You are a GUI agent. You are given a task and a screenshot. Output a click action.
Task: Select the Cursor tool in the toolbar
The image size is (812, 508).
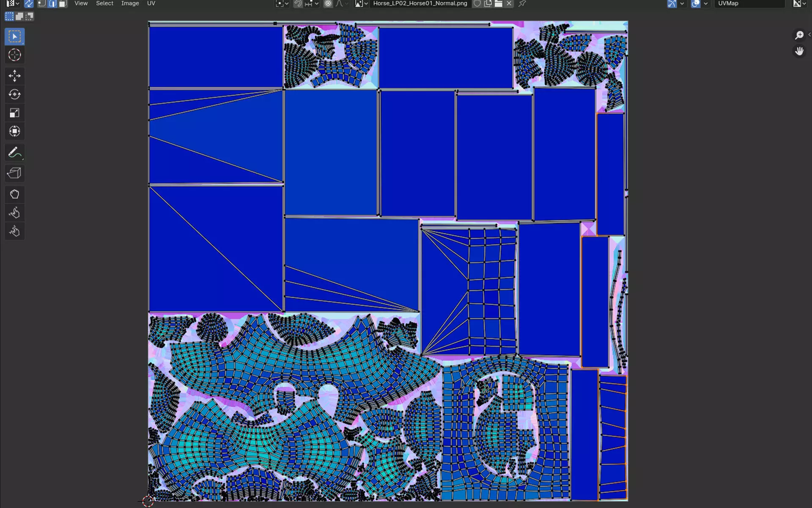14,55
